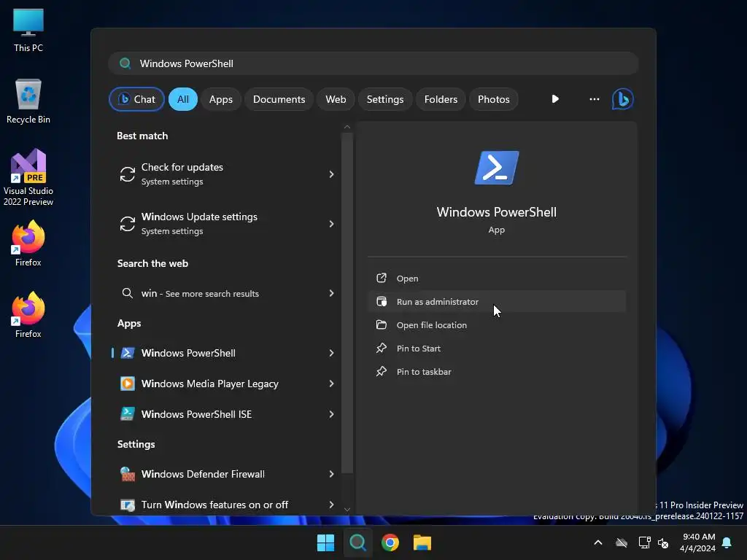This screenshot has height=560, width=747.
Task: Select win - See more search results
Action: [x=226, y=293]
